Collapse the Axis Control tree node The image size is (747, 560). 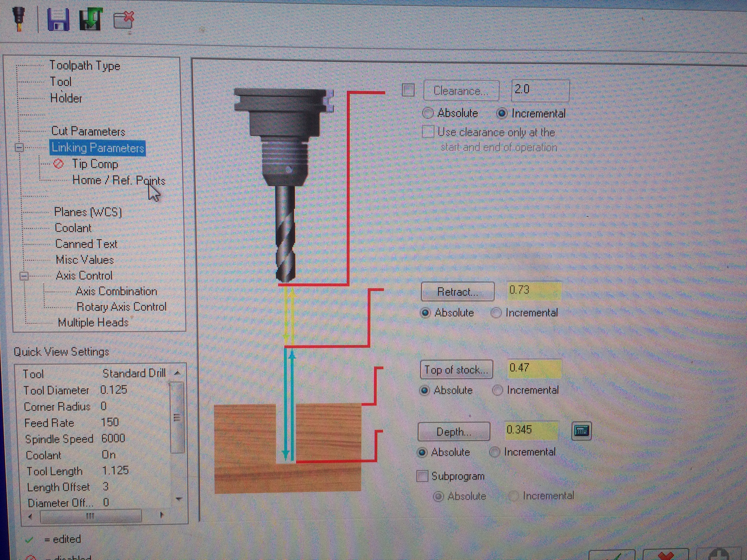[24, 276]
